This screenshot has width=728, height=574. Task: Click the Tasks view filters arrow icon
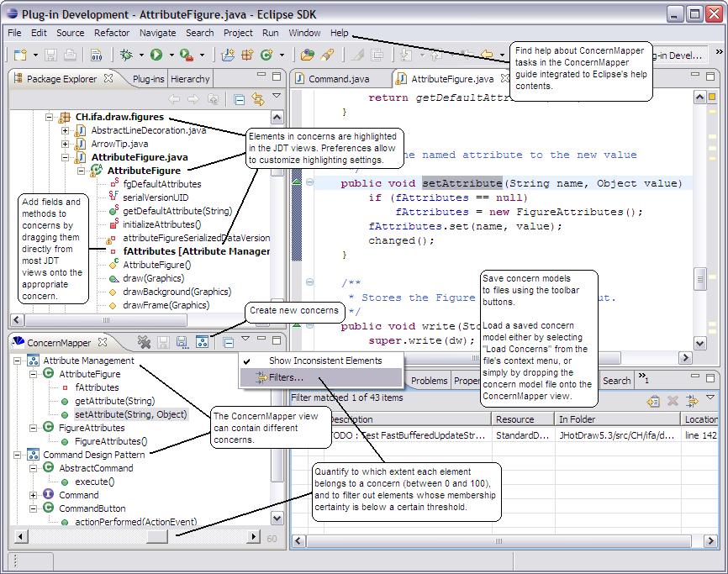coord(692,401)
